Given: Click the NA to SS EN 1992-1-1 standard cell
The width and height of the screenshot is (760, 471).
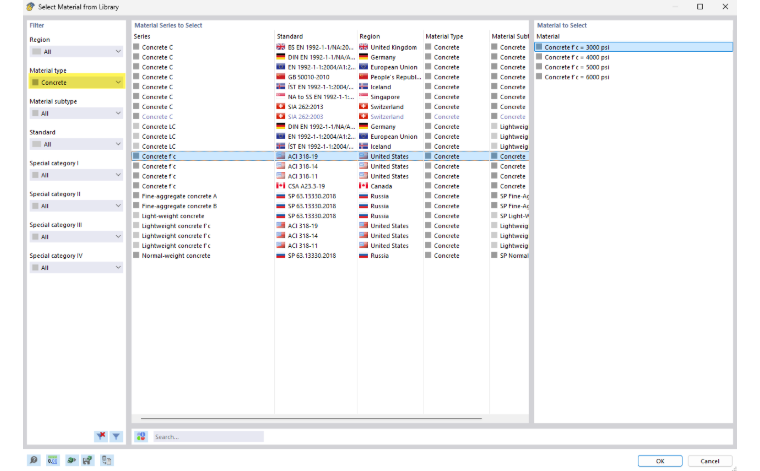Looking at the screenshot, I should coord(321,96).
